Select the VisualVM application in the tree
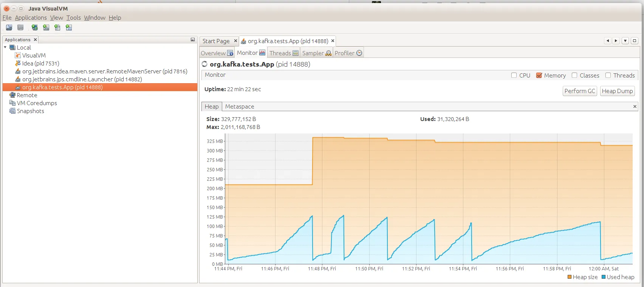This screenshot has width=644, height=287. pos(34,56)
